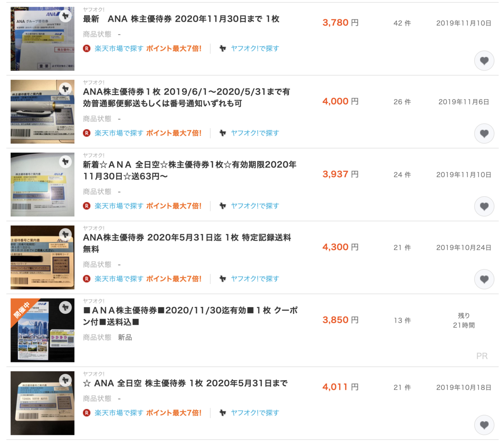Click the 残り 21時間 remaining time

pyautogui.click(x=464, y=320)
